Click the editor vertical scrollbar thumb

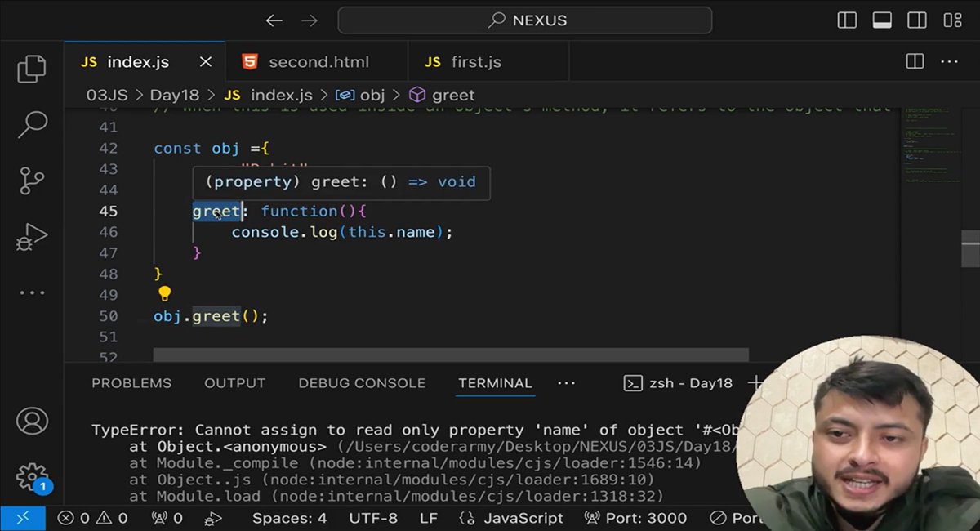pyautogui.click(x=970, y=250)
